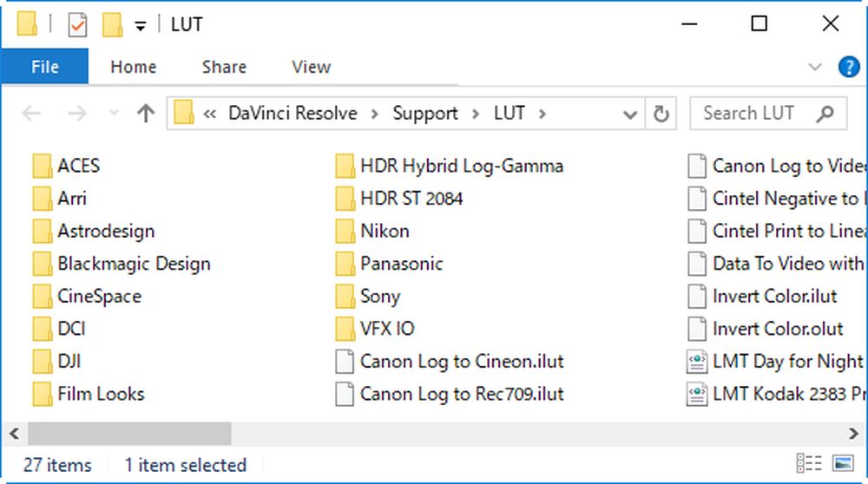Click the search magnifier icon
868x484 pixels.
point(825,114)
